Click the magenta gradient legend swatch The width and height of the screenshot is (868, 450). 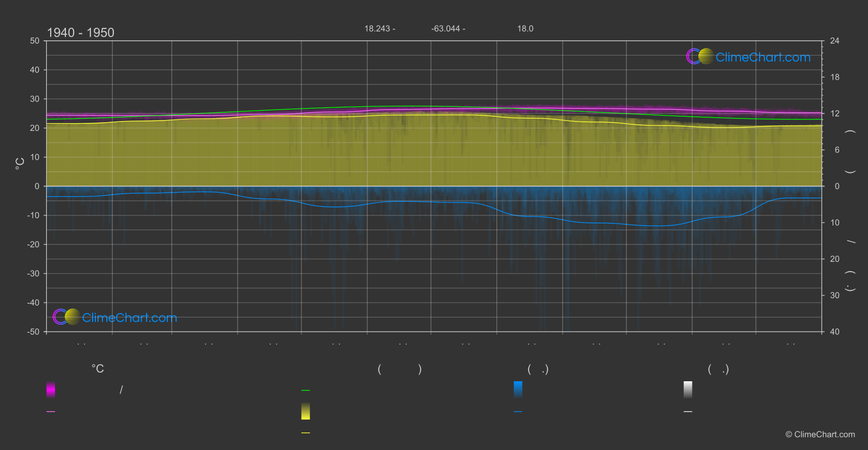[51, 389]
